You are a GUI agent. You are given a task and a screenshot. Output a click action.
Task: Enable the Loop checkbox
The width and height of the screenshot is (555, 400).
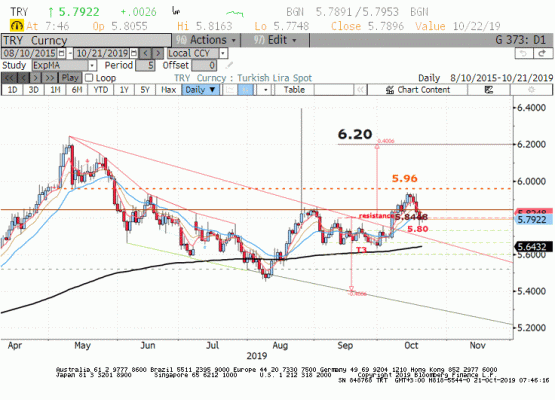89,78
